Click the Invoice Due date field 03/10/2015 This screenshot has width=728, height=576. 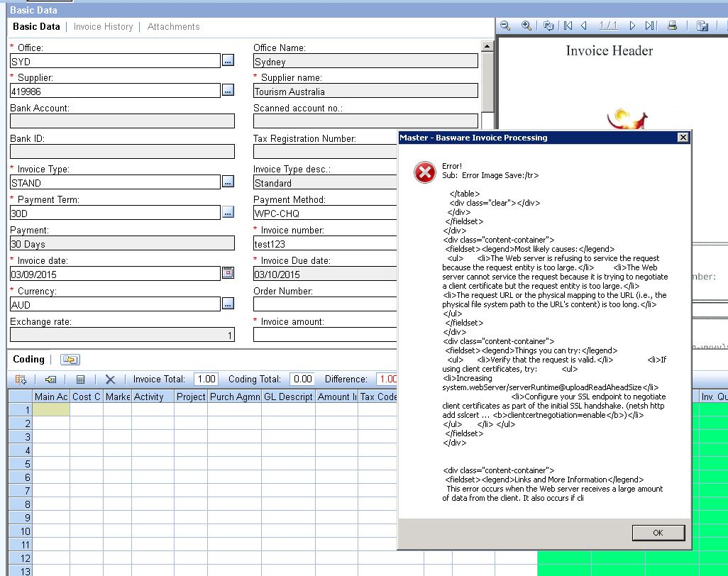coord(325,273)
